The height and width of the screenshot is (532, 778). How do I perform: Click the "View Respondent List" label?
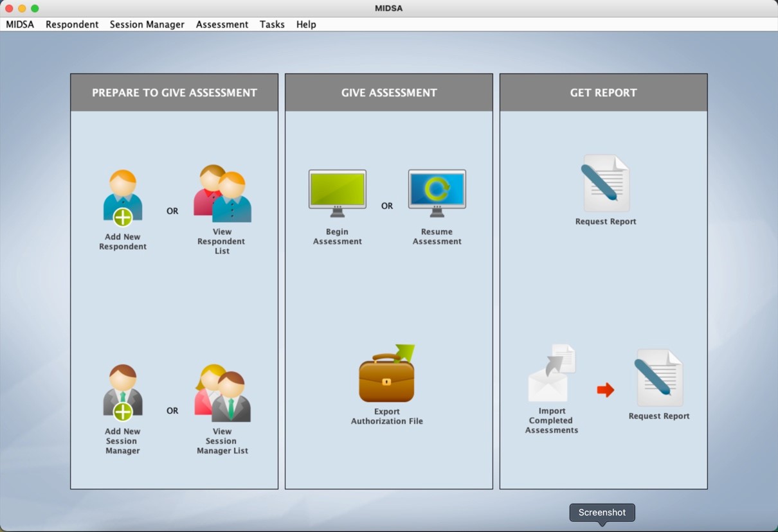[x=222, y=242]
